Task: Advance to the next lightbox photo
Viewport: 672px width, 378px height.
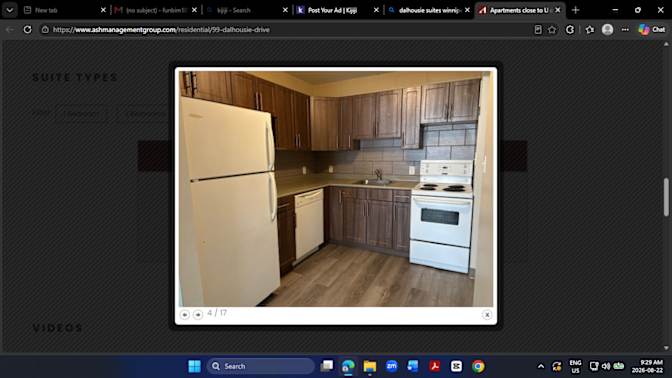Action: pos(198,315)
